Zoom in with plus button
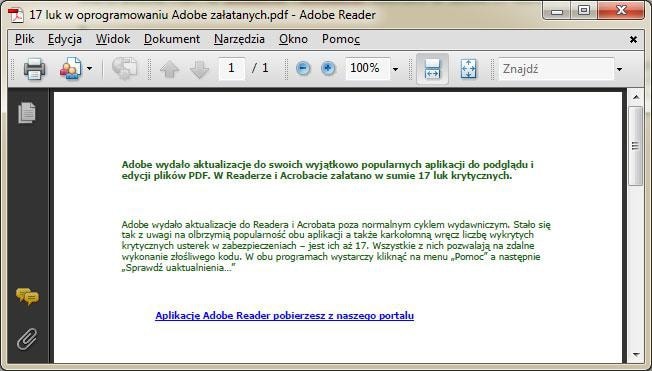Screen dimensions: 652x371 [x=328, y=68]
